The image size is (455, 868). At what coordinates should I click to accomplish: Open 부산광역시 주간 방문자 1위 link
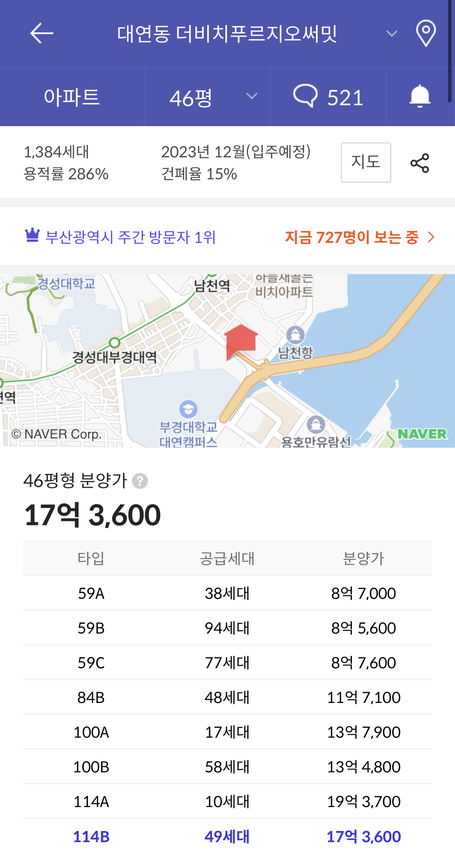[130, 237]
